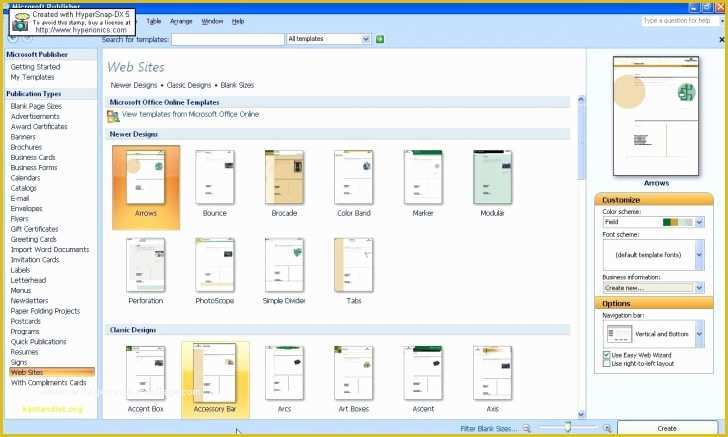Click the large Arrows preview image
728x437 pixels.
pos(656,116)
